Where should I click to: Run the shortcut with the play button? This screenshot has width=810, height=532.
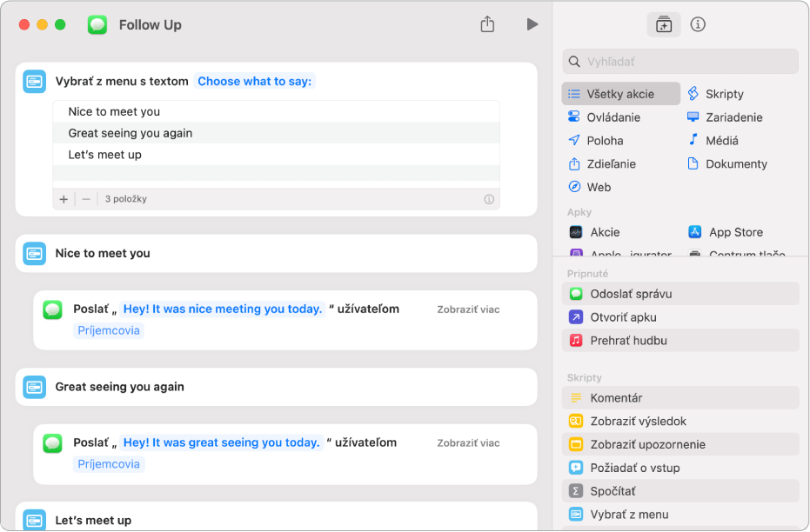[x=532, y=24]
